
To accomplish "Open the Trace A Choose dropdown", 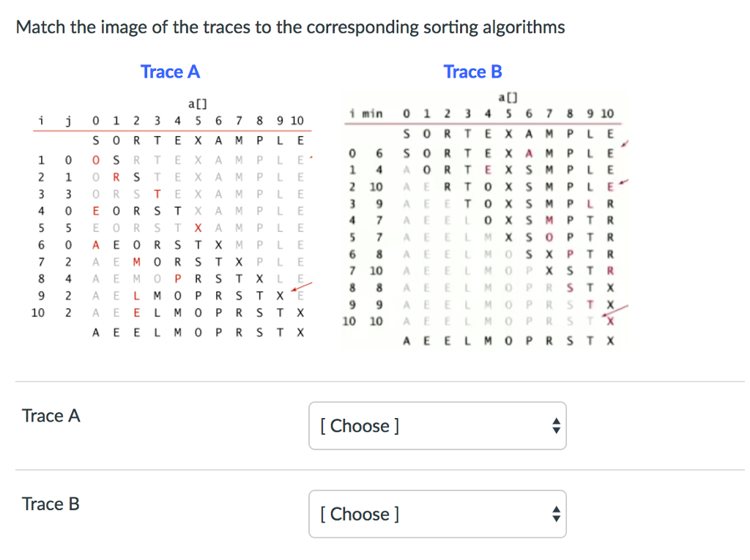I will point(437,425).
